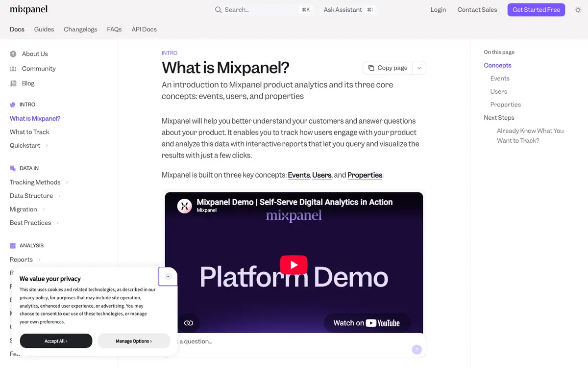The height and width of the screenshot is (368, 588).
Task: Click the ANALYSIS section icon
Action: click(13, 245)
